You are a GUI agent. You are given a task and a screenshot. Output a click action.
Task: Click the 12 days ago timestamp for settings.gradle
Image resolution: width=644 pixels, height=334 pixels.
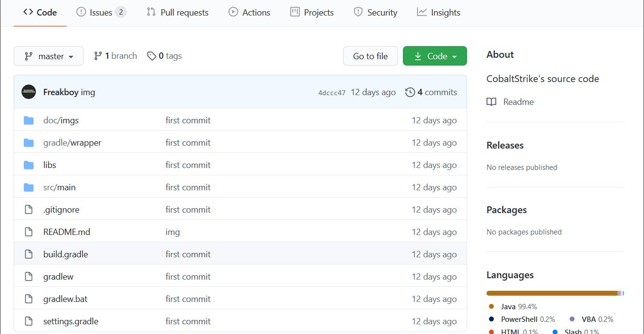[x=434, y=321]
